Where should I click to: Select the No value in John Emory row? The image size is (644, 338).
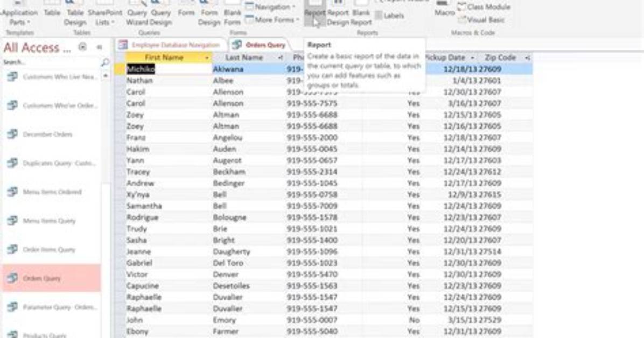[414, 320]
